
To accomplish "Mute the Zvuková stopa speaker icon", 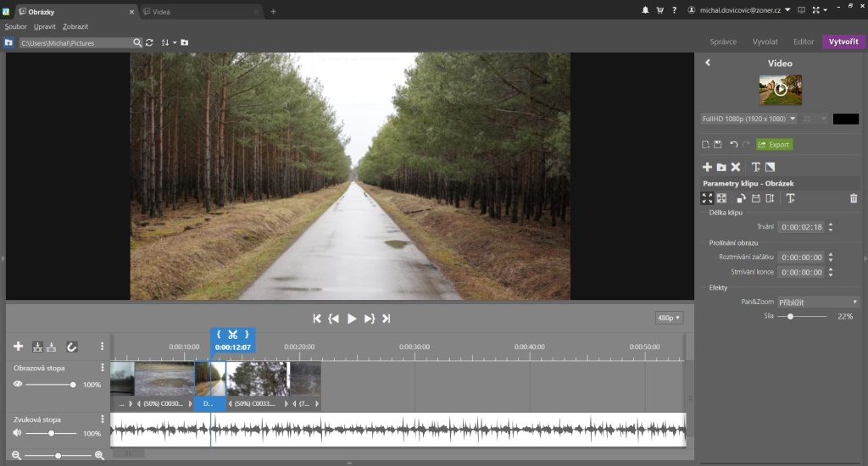I will 18,433.
